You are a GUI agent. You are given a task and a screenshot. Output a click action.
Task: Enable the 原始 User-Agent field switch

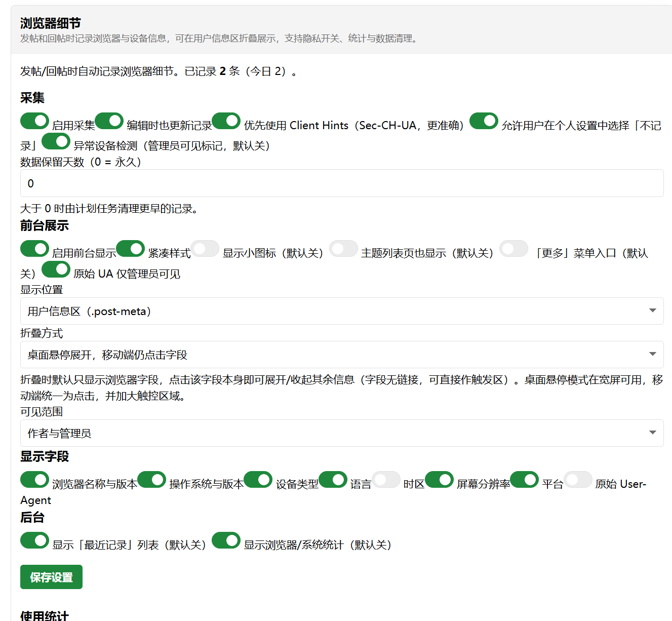point(578,480)
